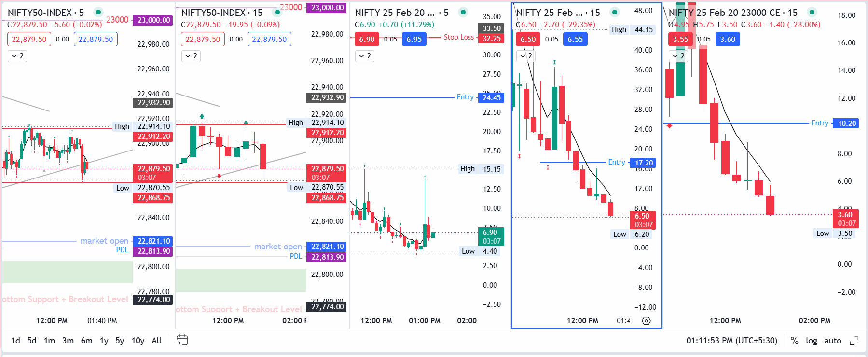Toggle auto scale mode

pos(833,341)
